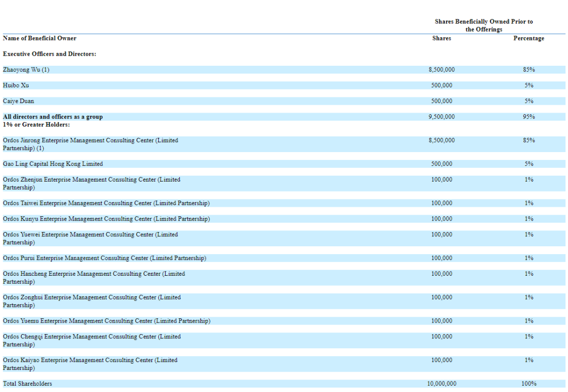Image resolution: width=568 pixels, height=392 pixels.
Task: Select the name 'Zhaoyong Wu (1)'
Action: 26,69
